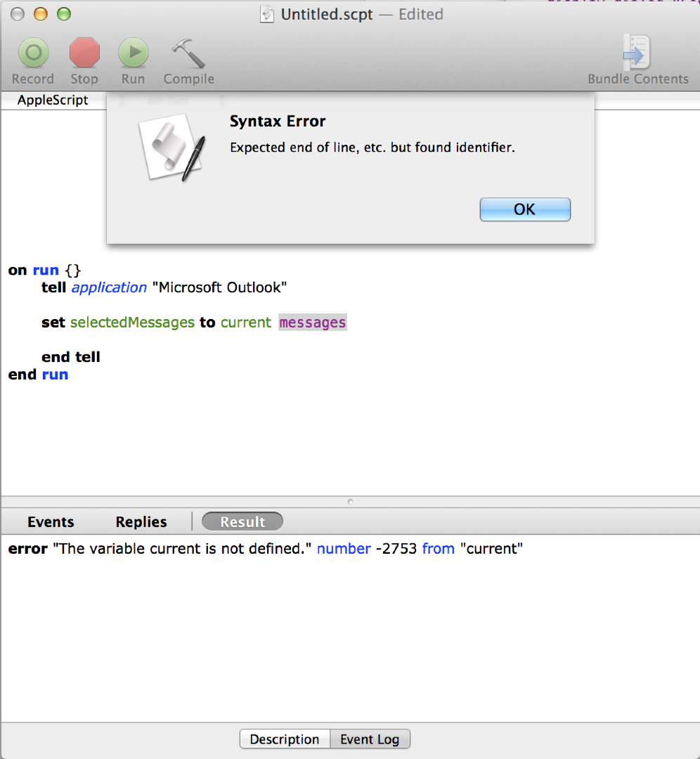Viewport: 700px width, 759px height.
Task: Dismiss the Syntax Error dialog with OK
Action: [525, 209]
